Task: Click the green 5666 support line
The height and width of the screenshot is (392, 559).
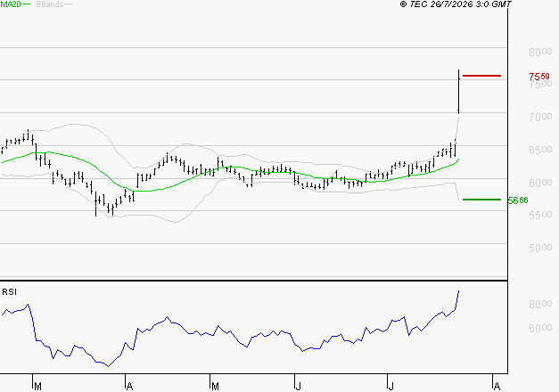Action: coord(481,200)
